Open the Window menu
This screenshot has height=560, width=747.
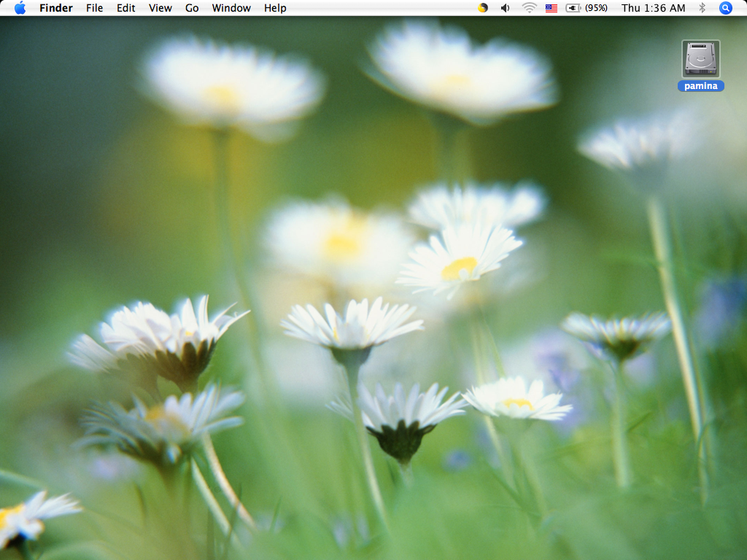pos(231,8)
